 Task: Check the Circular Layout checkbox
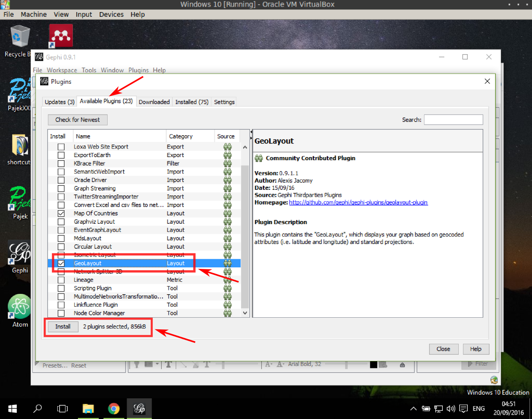[x=61, y=247]
